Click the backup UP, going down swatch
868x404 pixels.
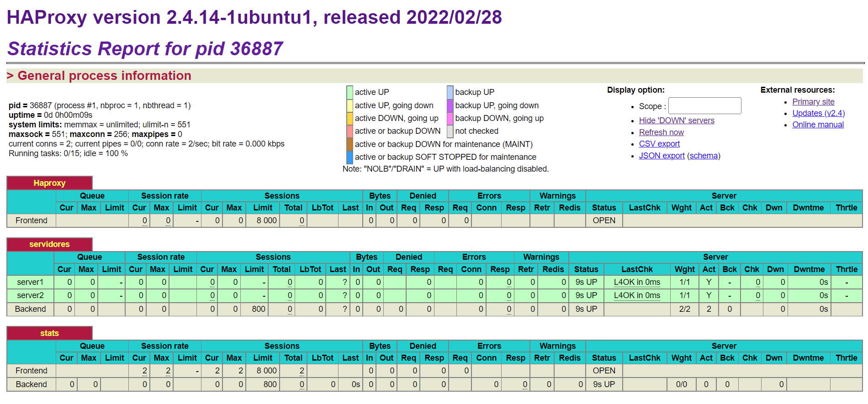tap(450, 105)
